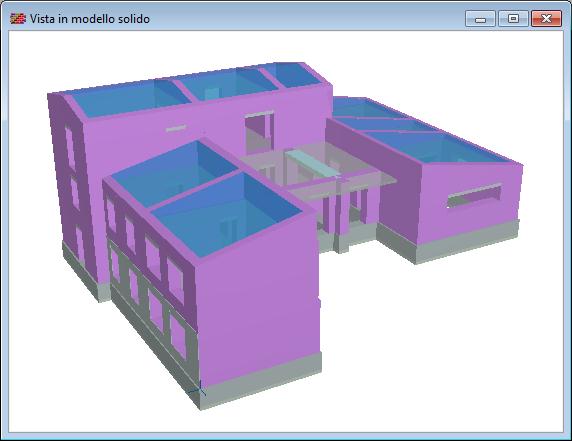Image resolution: width=572 pixels, height=441 pixels.
Task: Pick the blue roof slab of front-left room
Action: tap(174, 173)
